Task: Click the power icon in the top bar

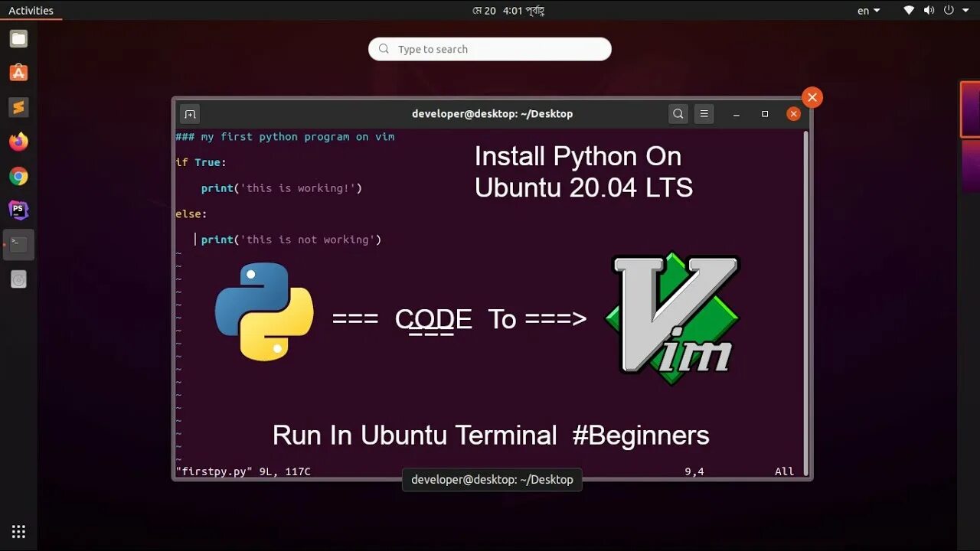Action: 949,11
